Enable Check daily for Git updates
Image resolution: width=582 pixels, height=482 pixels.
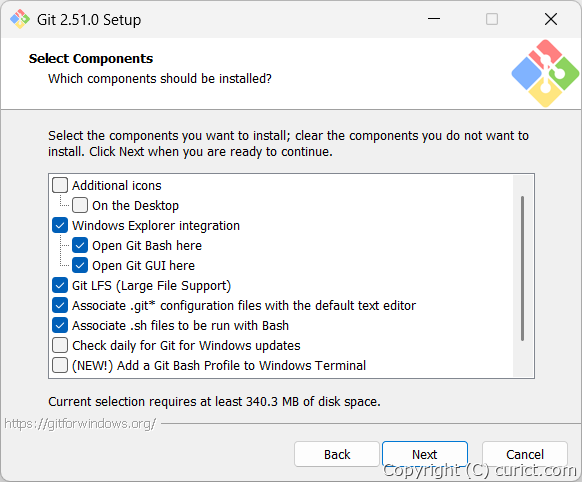tap(60, 345)
